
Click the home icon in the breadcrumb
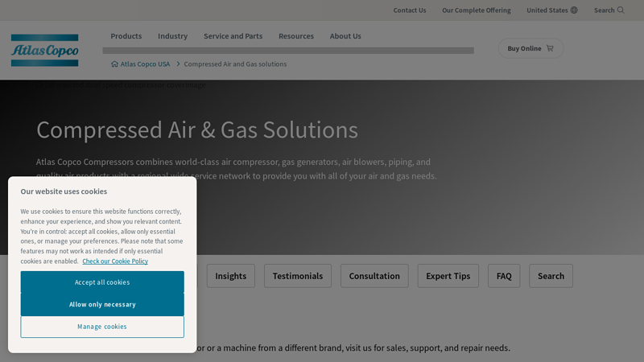click(114, 64)
